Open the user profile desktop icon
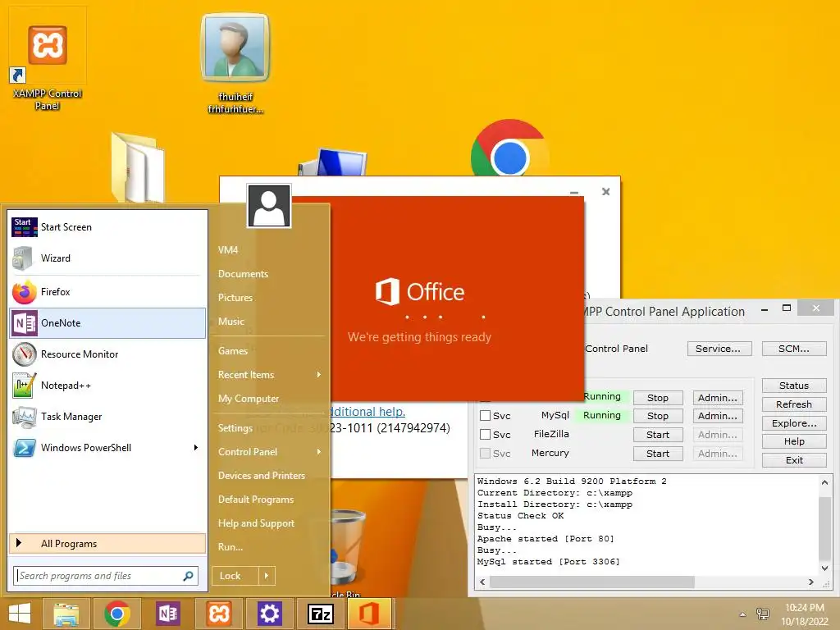840x630 pixels. pos(235,63)
